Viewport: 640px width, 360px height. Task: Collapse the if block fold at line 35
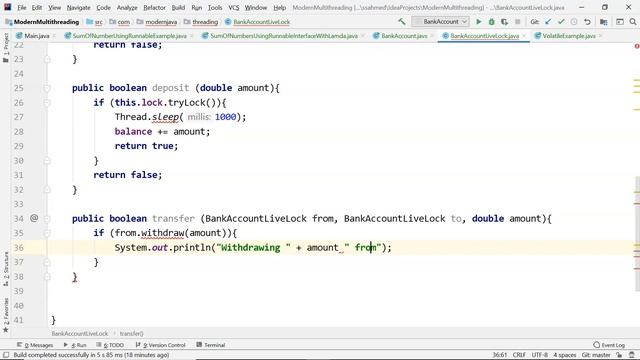47,233
